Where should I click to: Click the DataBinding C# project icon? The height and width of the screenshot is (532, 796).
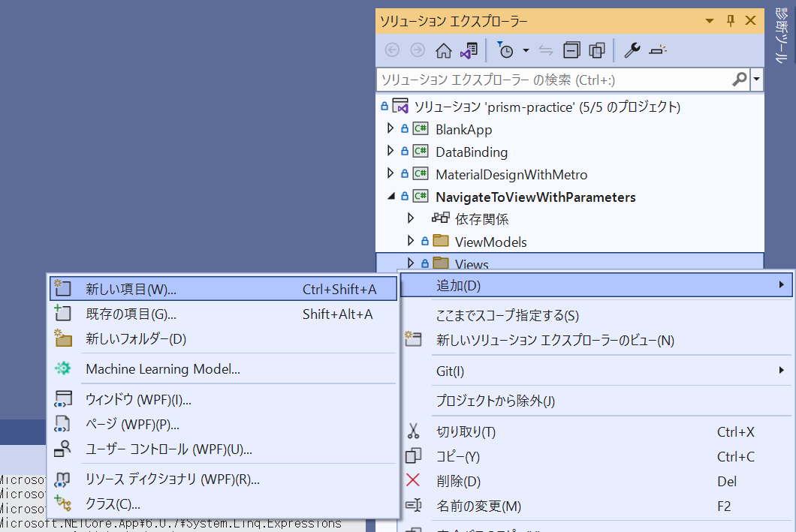tap(421, 151)
